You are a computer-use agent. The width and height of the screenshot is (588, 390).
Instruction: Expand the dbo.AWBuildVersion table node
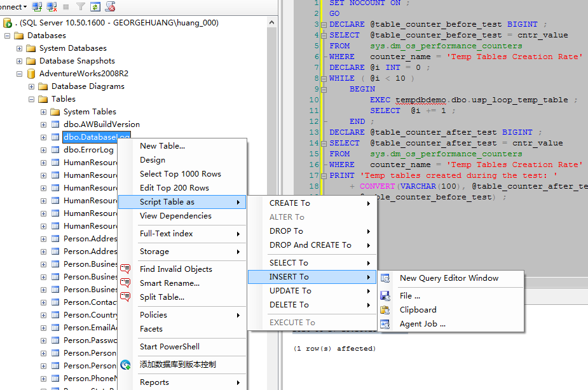tap(43, 124)
